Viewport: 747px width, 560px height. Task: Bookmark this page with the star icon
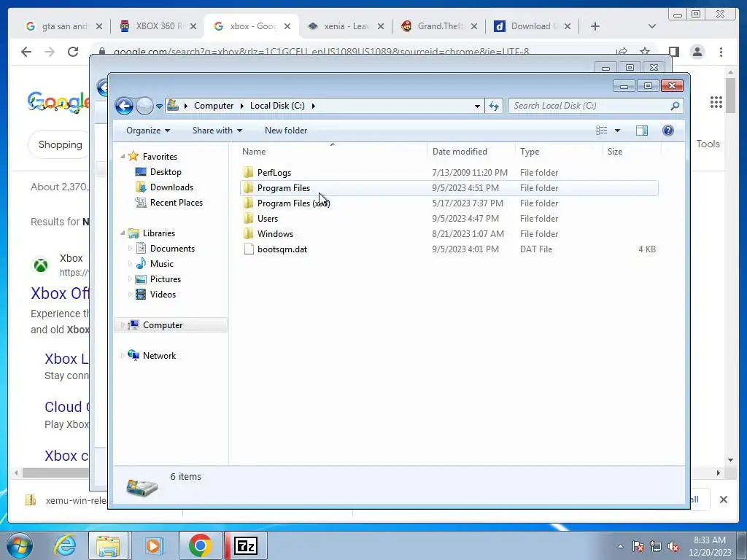645,51
